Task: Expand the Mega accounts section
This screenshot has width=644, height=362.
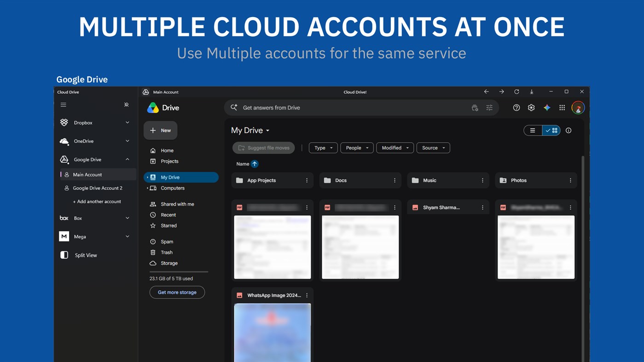Action: 128,236
